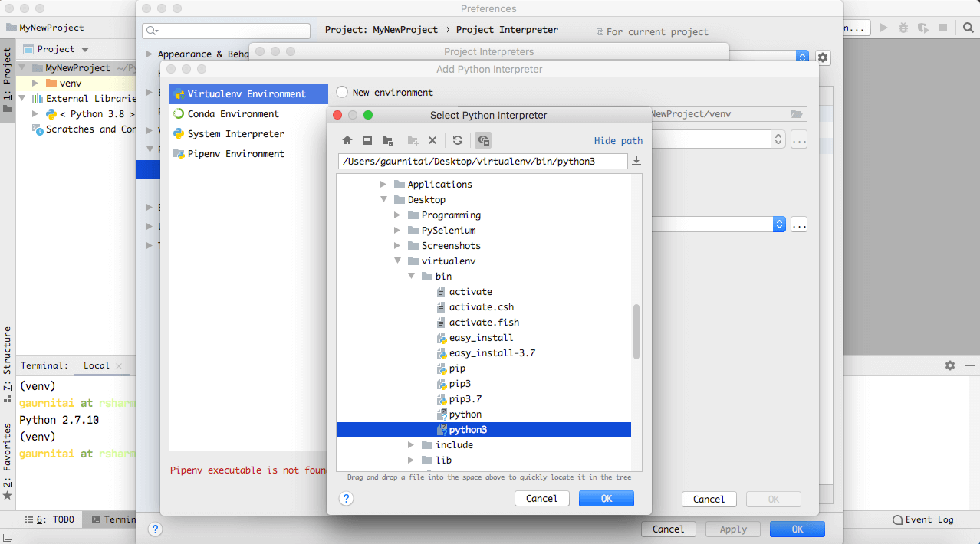The height and width of the screenshot is (544, 980).
Task: Confirm with OK in Select Python Interpreter
Action: [x=607, y=499]
